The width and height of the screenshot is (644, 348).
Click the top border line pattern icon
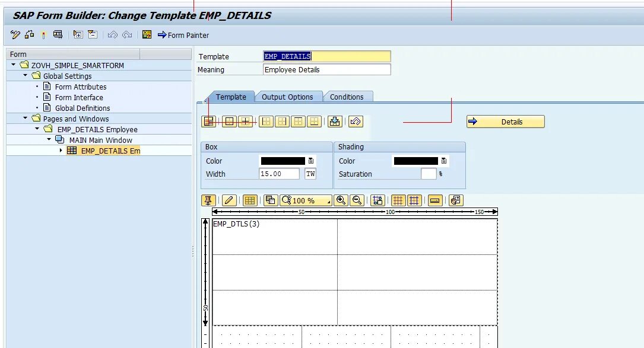tap(298, 122)
